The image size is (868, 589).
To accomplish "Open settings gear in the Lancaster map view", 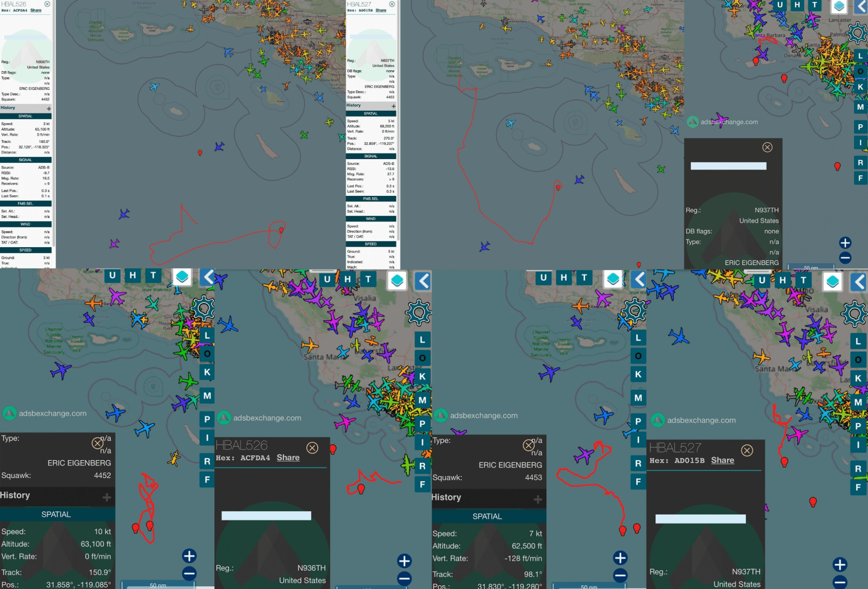I will pos(856,33).
